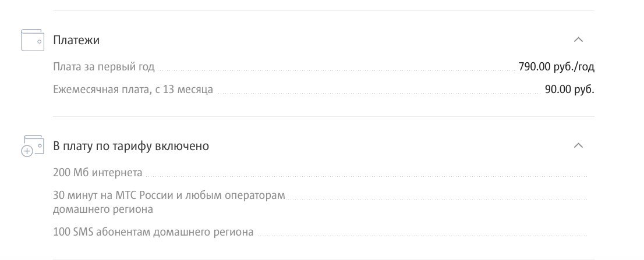Select the В плату по тарифу включено heading

click(131, 146)
